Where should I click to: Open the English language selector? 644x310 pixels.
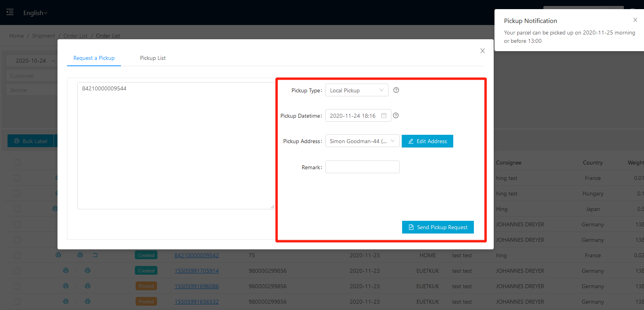pyautogui.click(x=35, y=13)
